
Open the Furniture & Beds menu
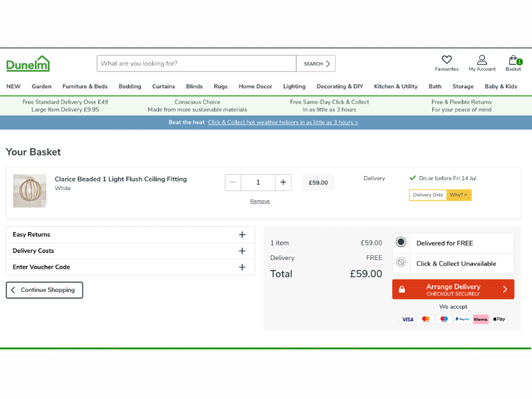[85, 86]
